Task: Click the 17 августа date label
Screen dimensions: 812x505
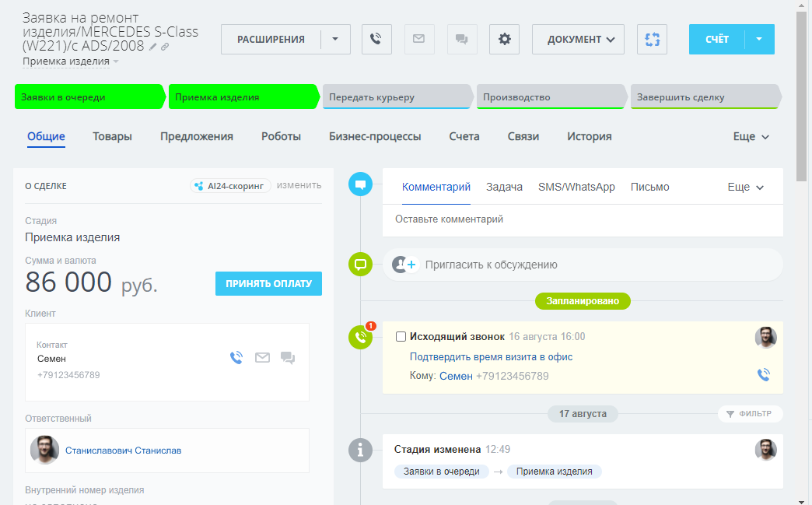Action: tap(583, 414)
